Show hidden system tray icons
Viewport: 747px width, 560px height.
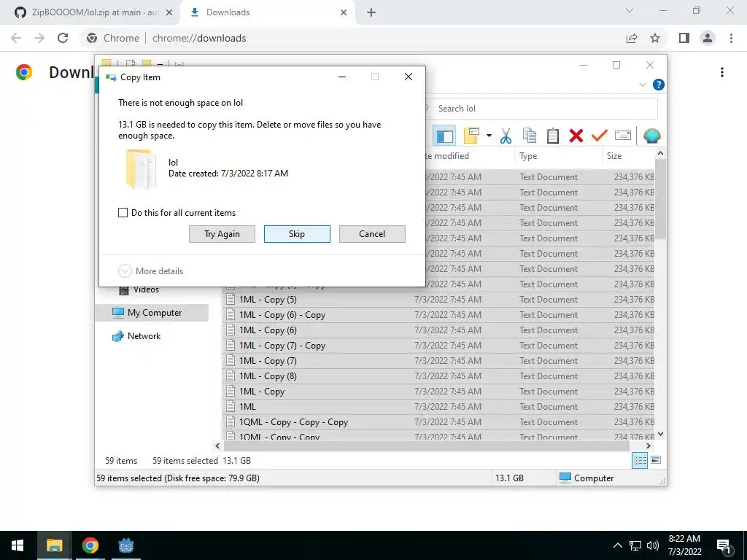tap(617, 545)
